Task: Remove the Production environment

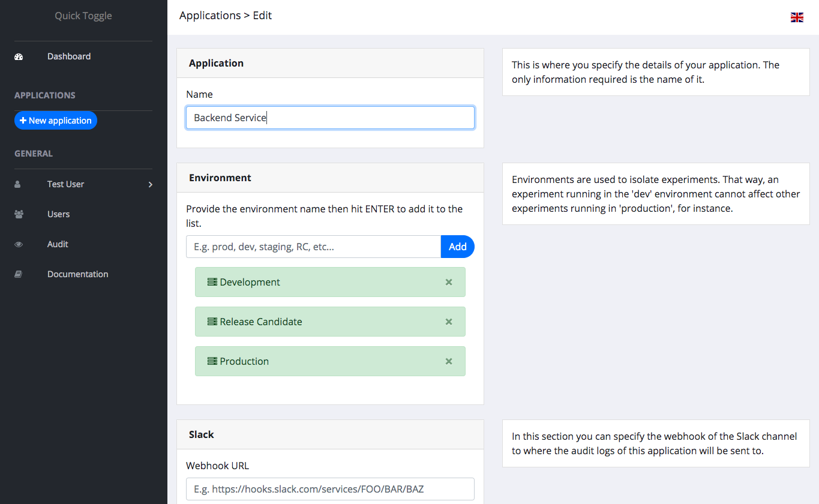Action: point(449,361)
